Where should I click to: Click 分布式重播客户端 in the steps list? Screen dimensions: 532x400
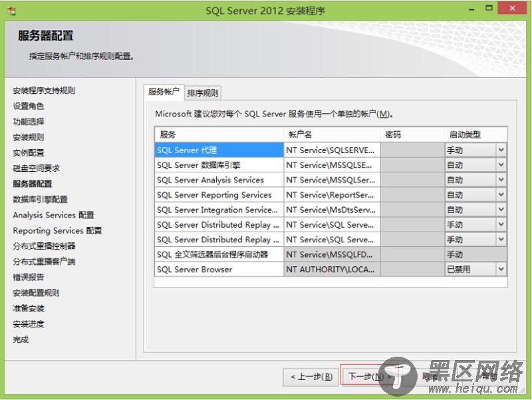point(44,262)
